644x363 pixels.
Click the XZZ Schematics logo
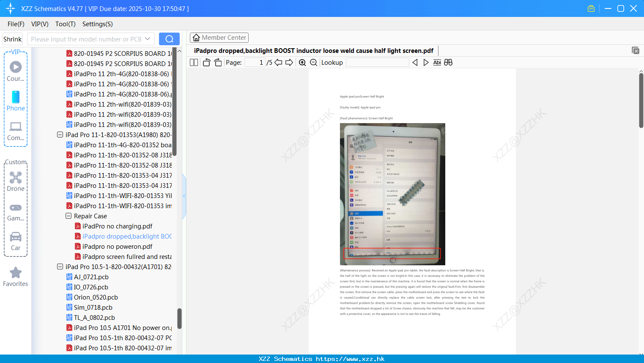pos(11,8)
